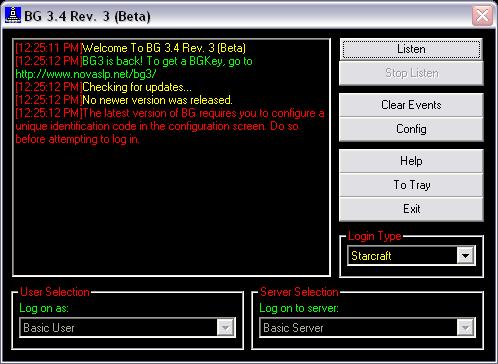The width and height of the screenshot is (498, 364).
Task: Expand the Login Type dropdown arrow
Action: pos(466,256)
